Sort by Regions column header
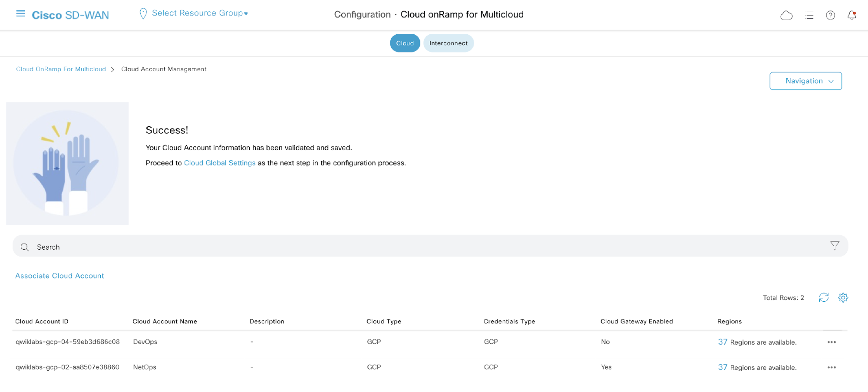 click(x=729, y=321)
